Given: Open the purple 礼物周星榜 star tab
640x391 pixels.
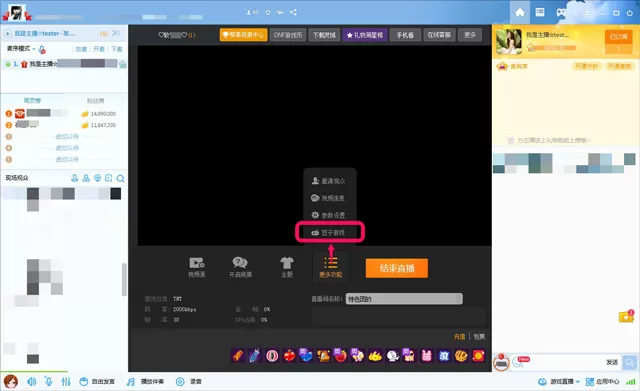Looking at the screenshot, I should pyautogui.click(x=365, y=35).
